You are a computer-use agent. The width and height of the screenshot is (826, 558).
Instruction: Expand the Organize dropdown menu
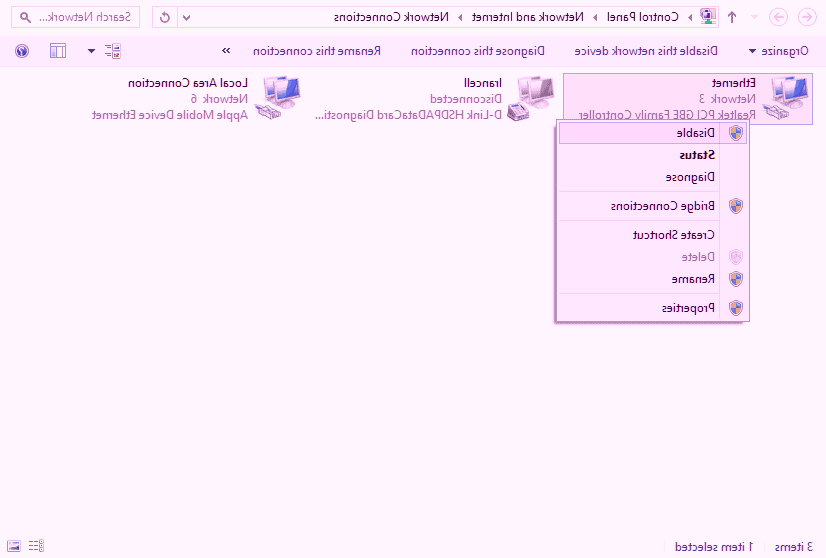tap(781, 50)
